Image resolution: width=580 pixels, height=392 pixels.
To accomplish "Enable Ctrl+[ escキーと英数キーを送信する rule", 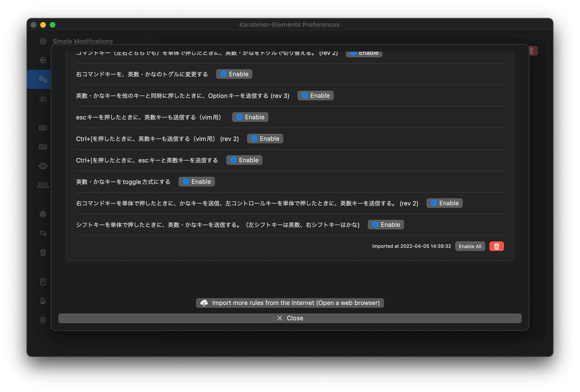I will [x=244, y=160].
